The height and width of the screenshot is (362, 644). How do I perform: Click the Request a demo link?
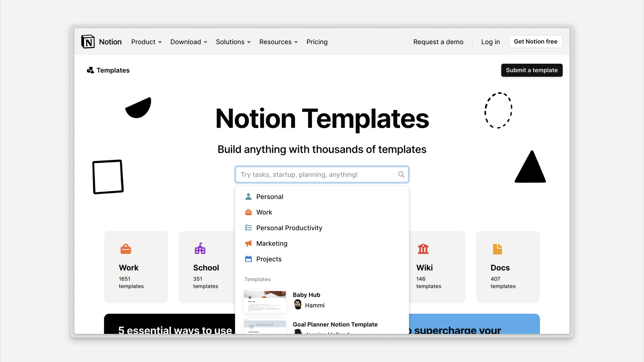coord(438,42)
